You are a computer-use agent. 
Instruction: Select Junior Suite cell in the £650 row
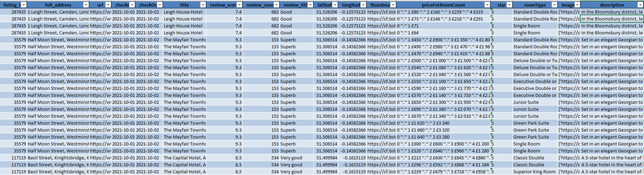(535, 102)
